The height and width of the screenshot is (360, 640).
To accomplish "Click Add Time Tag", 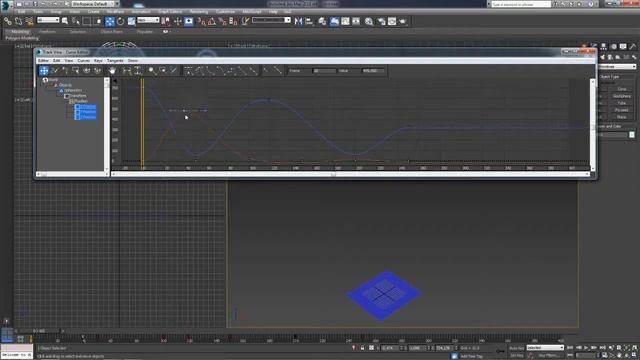I will click(471, 356).
